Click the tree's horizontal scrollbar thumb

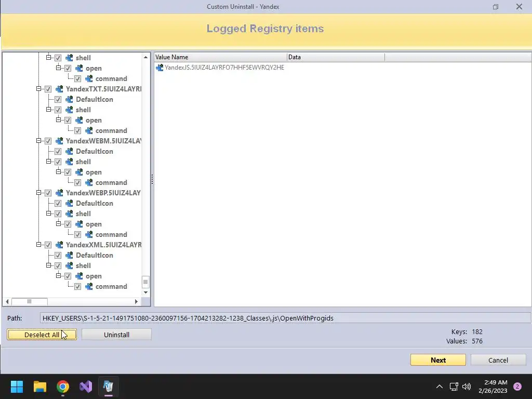(30, 301)
